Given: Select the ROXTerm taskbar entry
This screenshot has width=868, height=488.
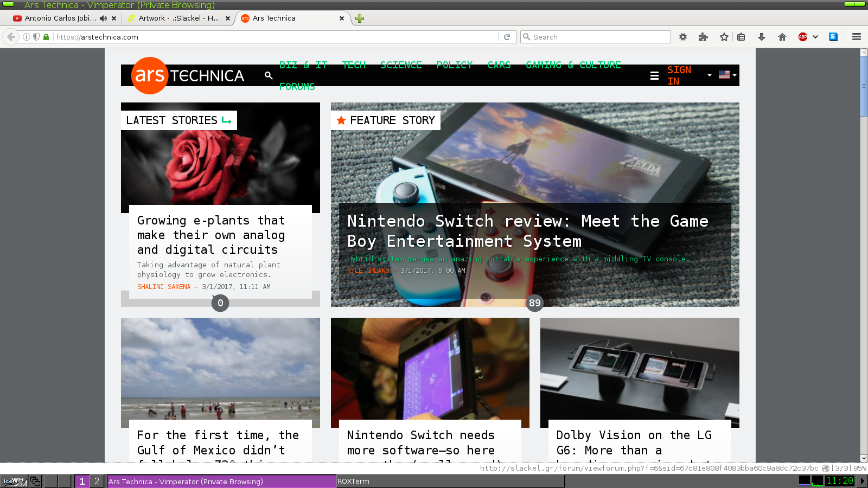Looking at the screenshot, I should pyautogui.click(x=450, y=481).
